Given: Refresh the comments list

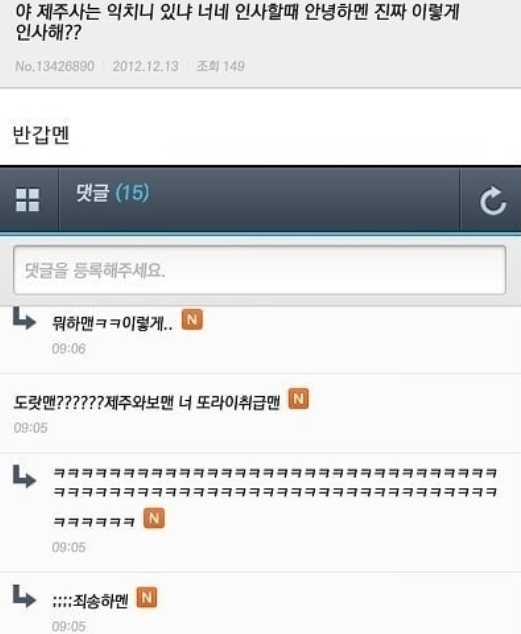Looking at the screenshot, I should (492, 200).
